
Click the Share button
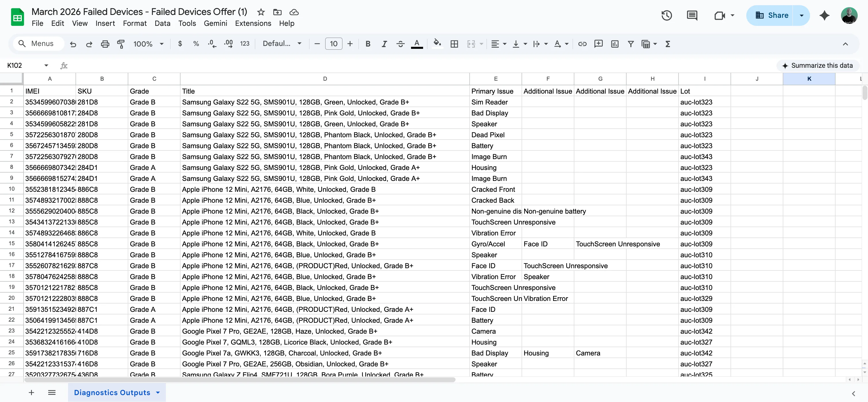[x=770, y=16]
